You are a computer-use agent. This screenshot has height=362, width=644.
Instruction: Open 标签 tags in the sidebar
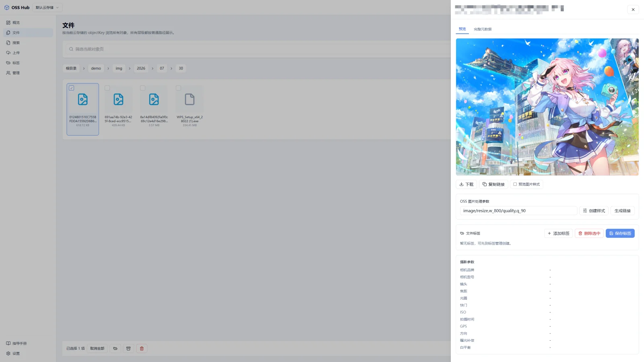tap(28, 63)
